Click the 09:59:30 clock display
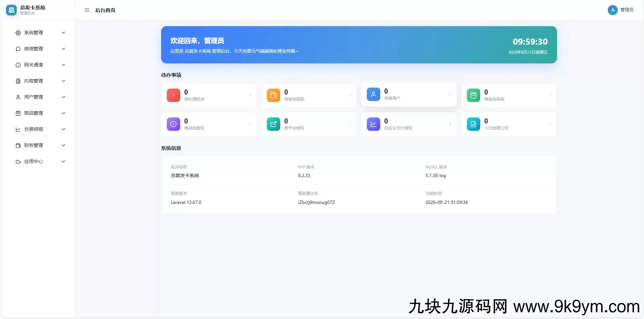 tap(530, 42)
